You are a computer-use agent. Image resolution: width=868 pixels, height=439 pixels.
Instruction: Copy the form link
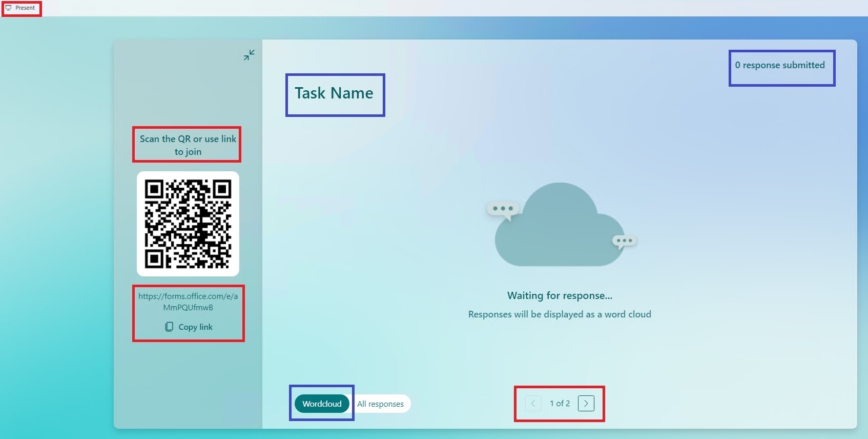coord(189,327)
